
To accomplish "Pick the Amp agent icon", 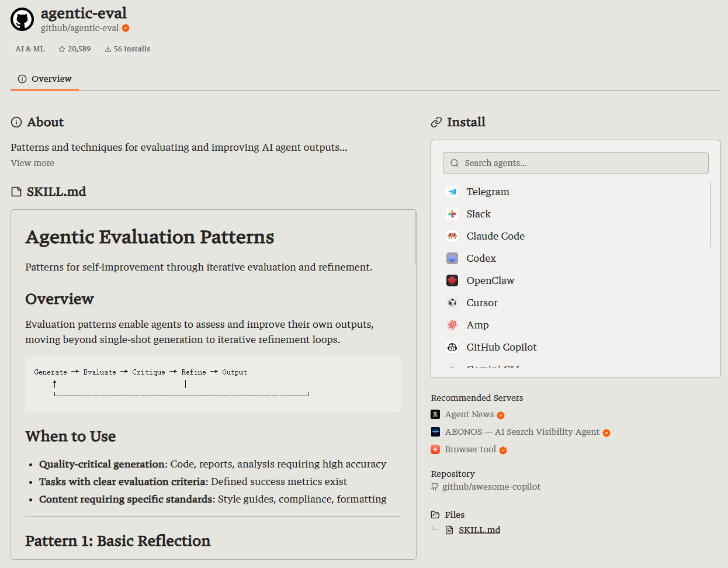I will (x=452, y=325).
